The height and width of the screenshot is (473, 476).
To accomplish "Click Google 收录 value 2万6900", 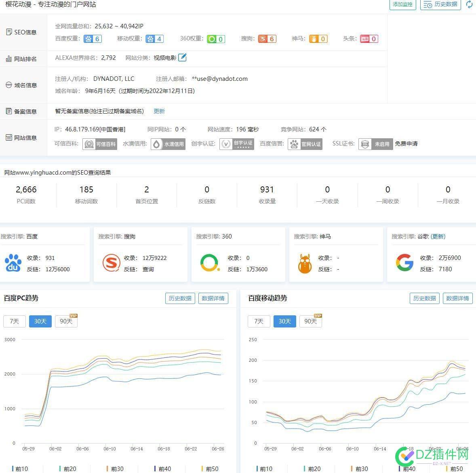I will point(450,258).
